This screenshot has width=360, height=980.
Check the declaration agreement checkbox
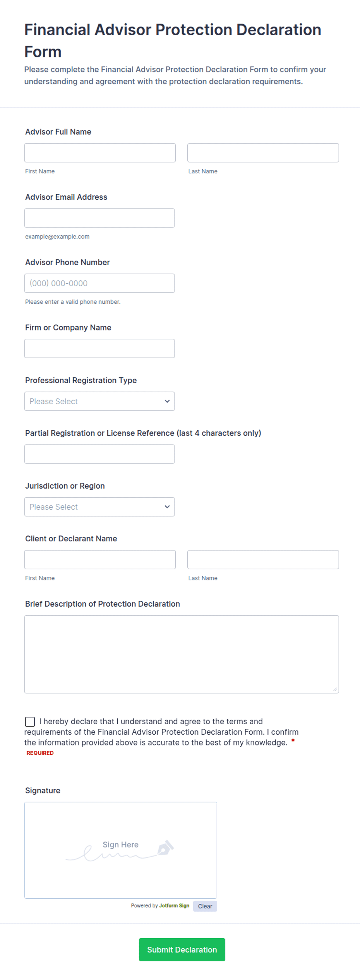[x=30, y=722]
